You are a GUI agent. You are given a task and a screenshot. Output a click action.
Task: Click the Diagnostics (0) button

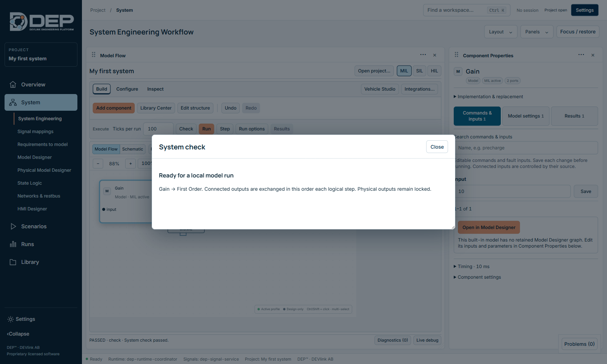[393, 340]
